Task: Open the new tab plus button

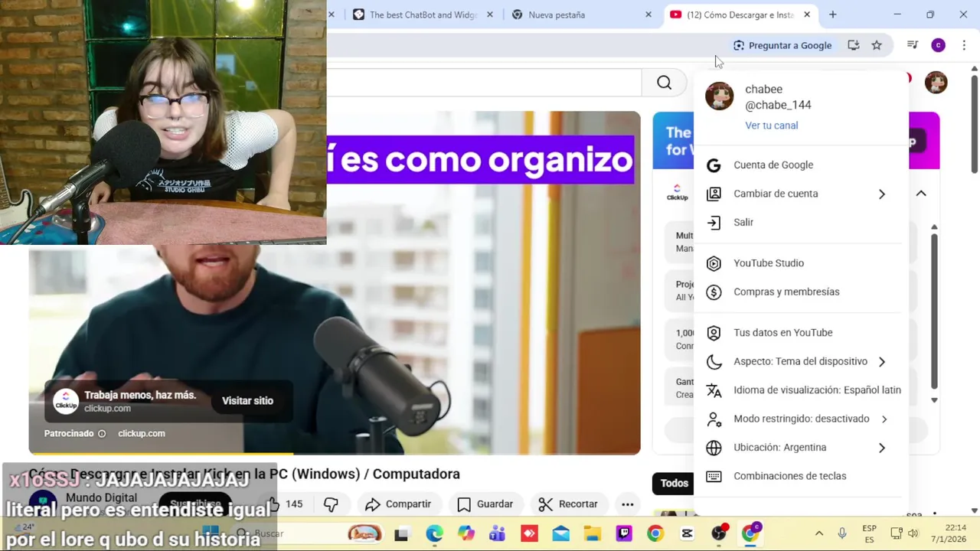Action: click(832, 15)
